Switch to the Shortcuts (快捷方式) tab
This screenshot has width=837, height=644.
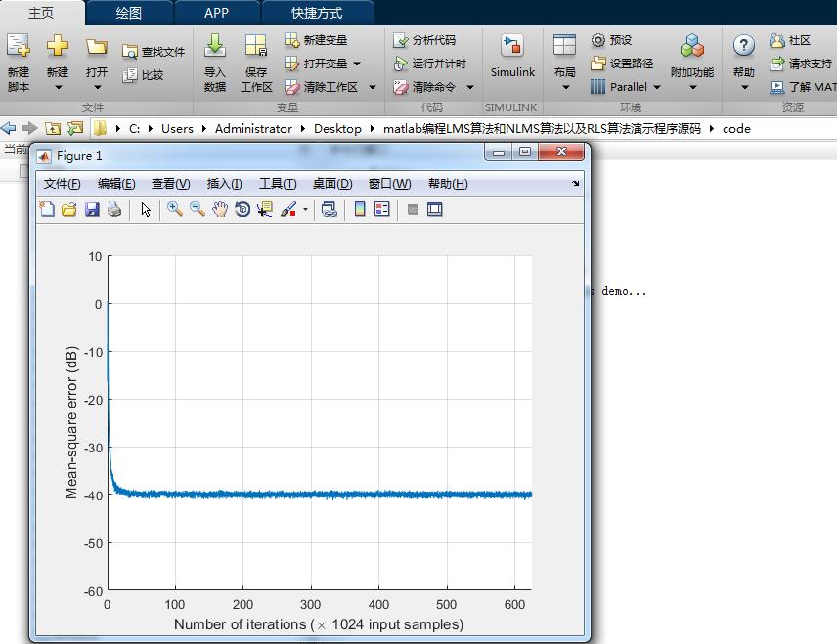coord(317,13)
